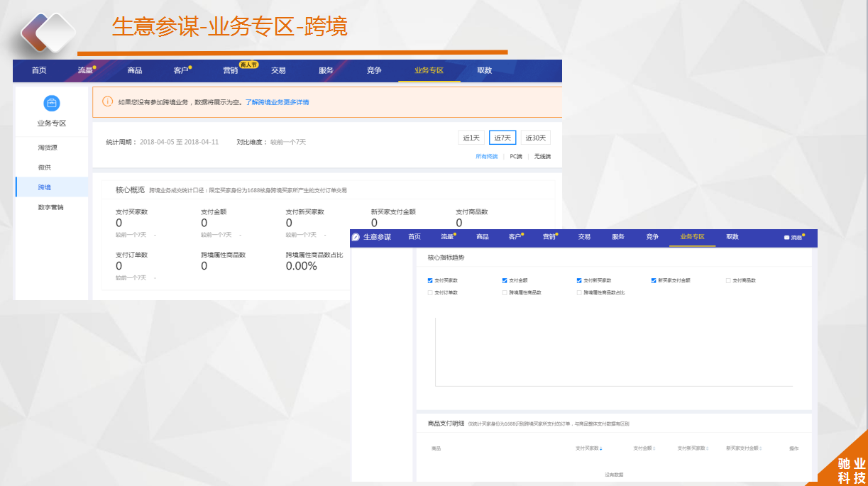Image resolution: width=868 pixels, height=486 pixels.
Task: Click the 消息 message icon in lower window
Action: pyautogui.click(x=786, y=237)
